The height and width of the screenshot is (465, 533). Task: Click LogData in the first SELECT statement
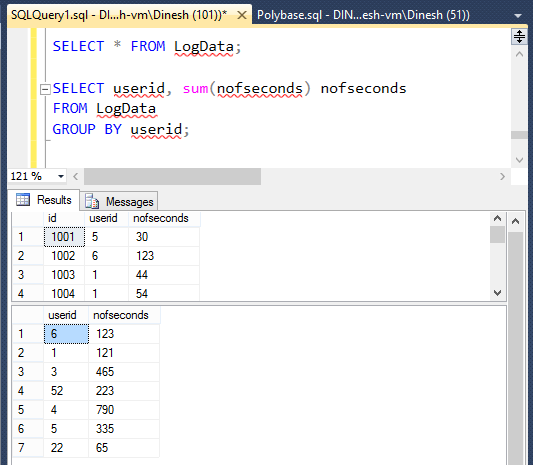pyautogui.click(x=204, y=47)
